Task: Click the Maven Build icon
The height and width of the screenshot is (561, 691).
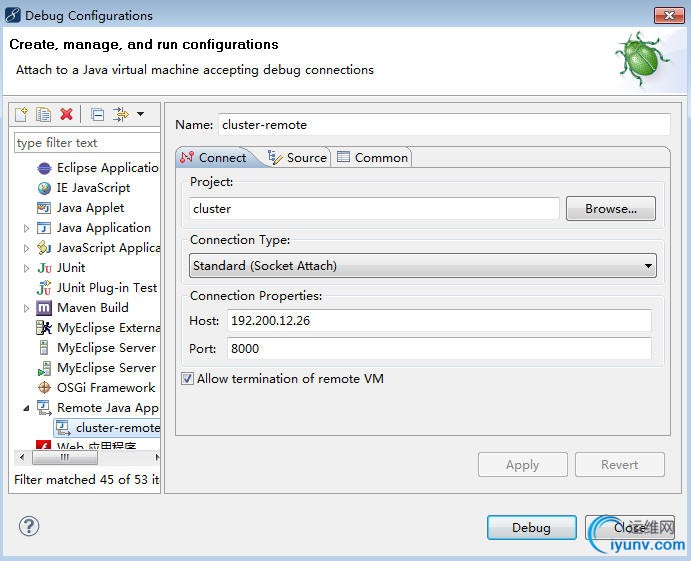Action: point(44,308)
